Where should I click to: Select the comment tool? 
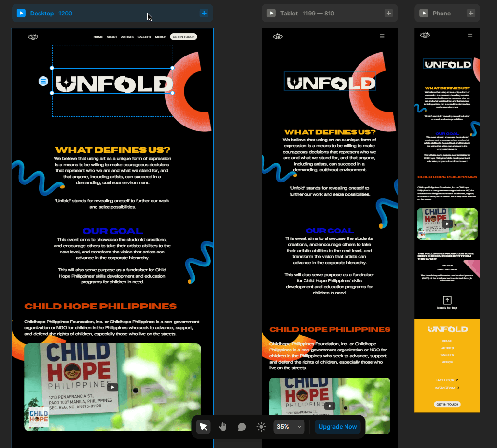pos(242,427)
